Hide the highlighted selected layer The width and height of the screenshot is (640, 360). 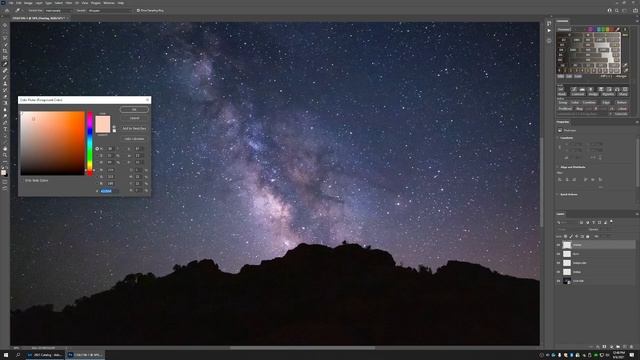coord(558,245)
